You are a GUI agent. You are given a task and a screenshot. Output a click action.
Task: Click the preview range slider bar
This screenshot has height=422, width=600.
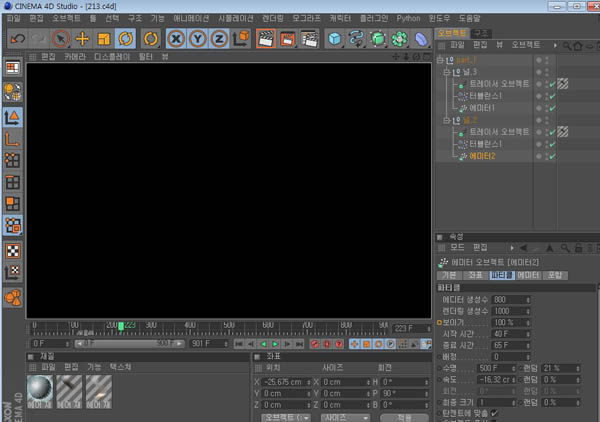[x=129, y=344]
